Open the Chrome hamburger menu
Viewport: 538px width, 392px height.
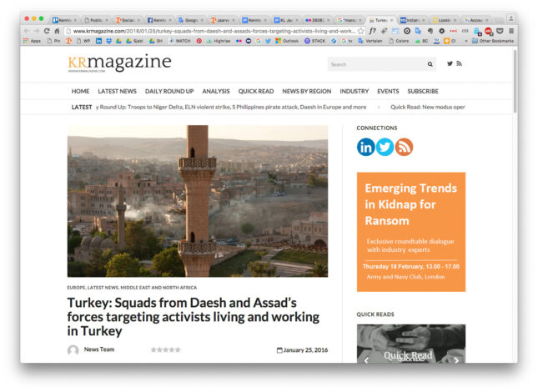511,30
